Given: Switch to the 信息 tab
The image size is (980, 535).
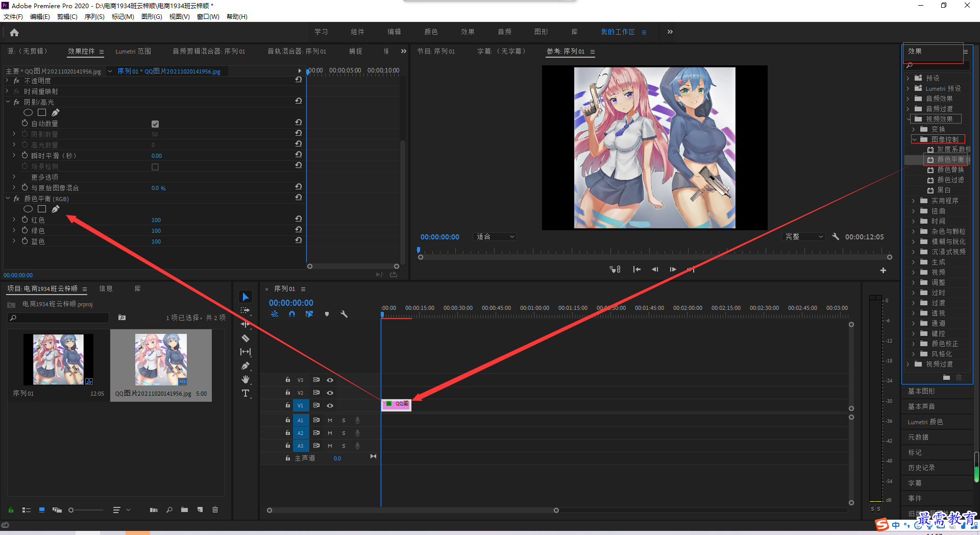Looking at the screenshot, I should click(106, 288).
